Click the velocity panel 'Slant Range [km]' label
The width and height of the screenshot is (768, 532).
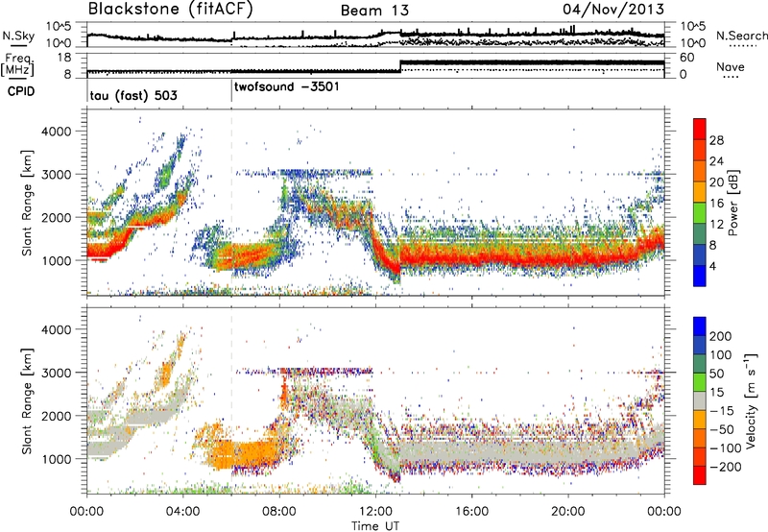[x=27, y=400]
